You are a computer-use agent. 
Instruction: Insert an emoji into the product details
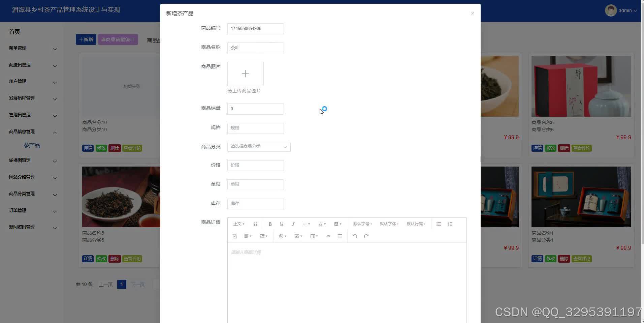coord(282,236)
